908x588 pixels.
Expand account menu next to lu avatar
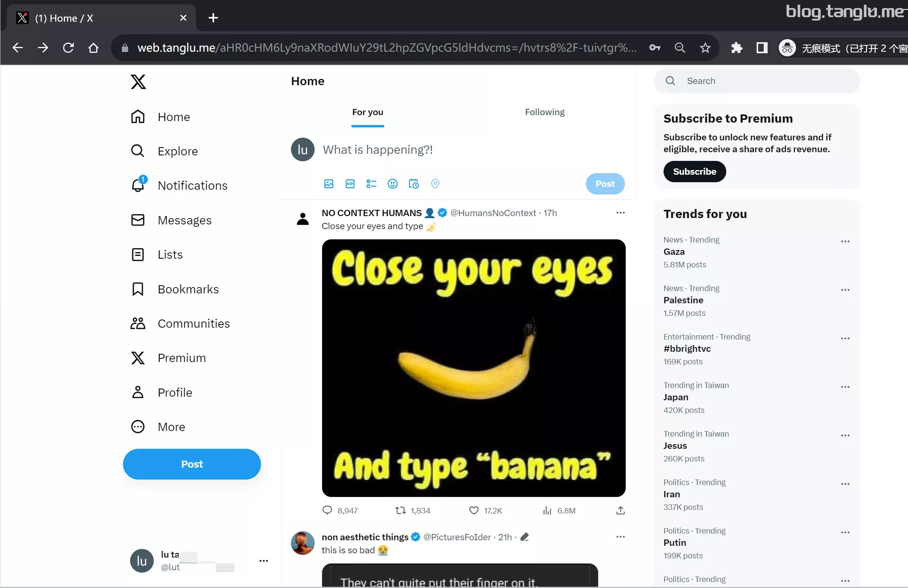(x=264, y=561)
